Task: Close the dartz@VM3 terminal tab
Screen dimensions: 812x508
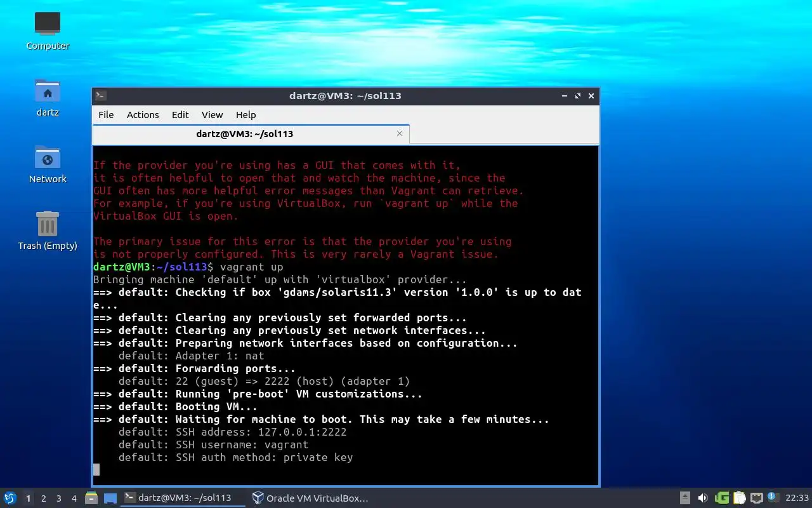Action: [x=400, y=134]
